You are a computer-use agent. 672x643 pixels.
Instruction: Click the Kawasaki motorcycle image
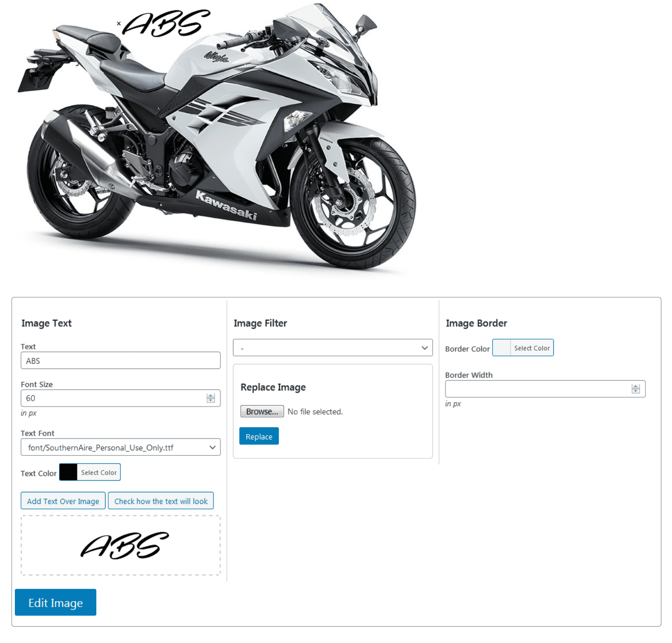click(216, 140)
